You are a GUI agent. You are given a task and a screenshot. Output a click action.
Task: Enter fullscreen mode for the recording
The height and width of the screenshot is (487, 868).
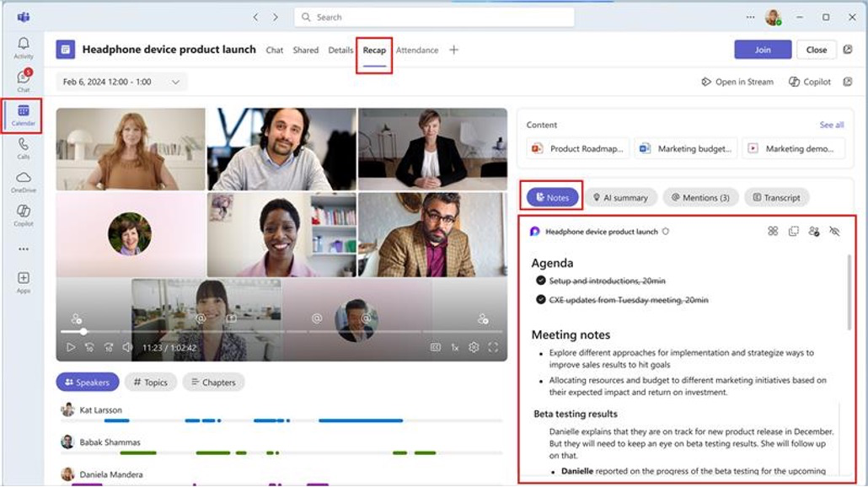pyautogui.click(x=493, y=347)
